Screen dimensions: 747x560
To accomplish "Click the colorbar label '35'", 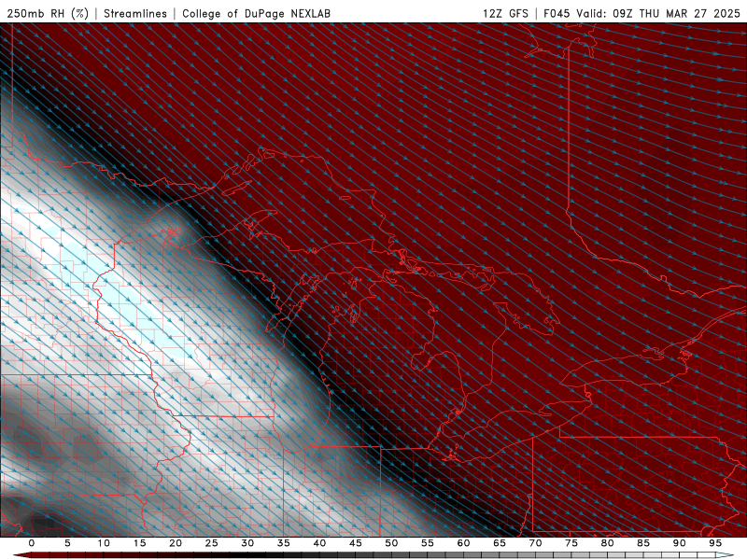I will click(284, 543).
